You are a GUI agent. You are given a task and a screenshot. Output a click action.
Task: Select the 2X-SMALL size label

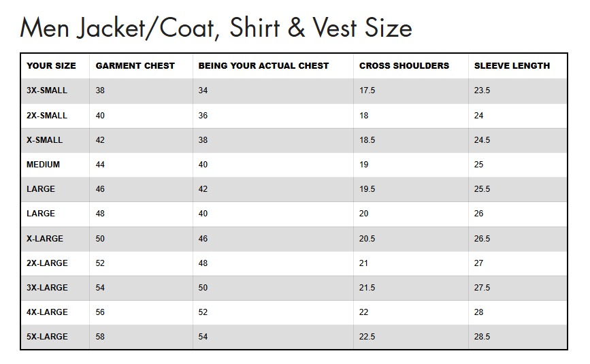[47, 116]
